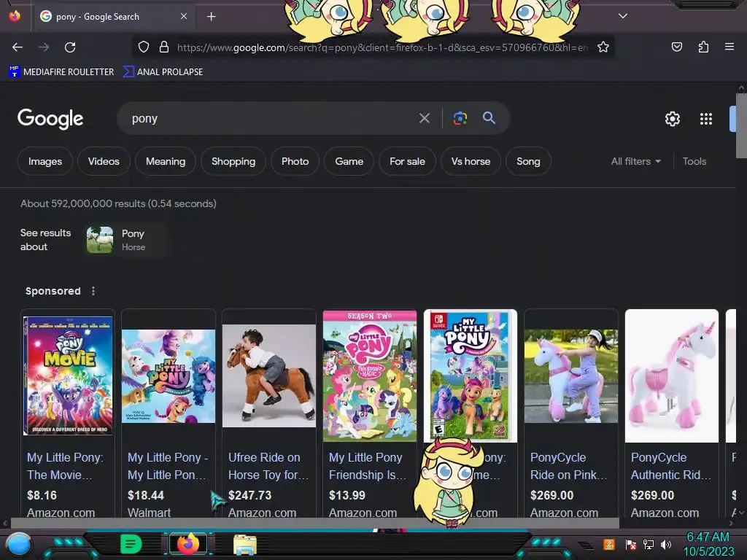Viewport: 747px width, 560px height.
Task: Open the Start orb on taskbar
Action: [x=18, y=544]
